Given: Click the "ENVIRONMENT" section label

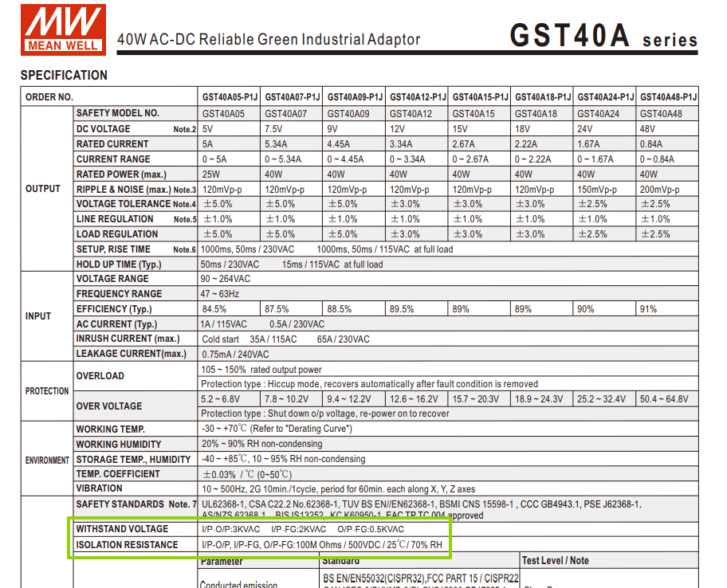Looking at the screenshot, I should tap(47, 460).
